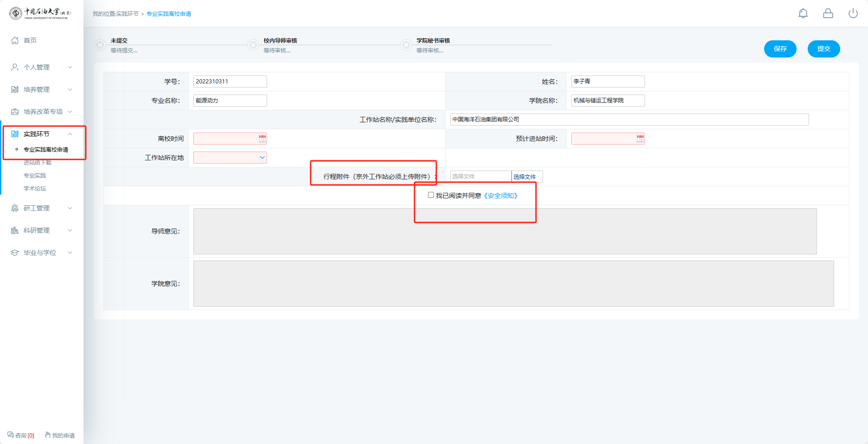Click the 我的申请 icon at bottom
The height and width of the screenshot is (444, 868).
(48, 435)
